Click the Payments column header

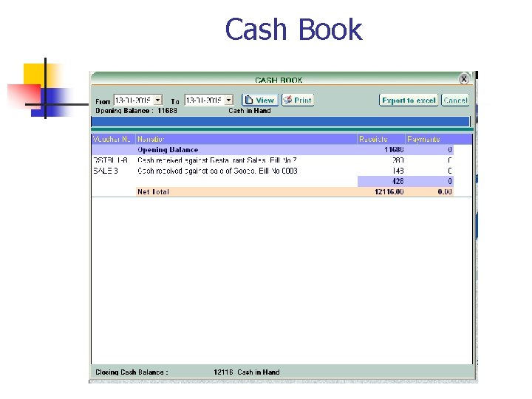tap(438, 139)
